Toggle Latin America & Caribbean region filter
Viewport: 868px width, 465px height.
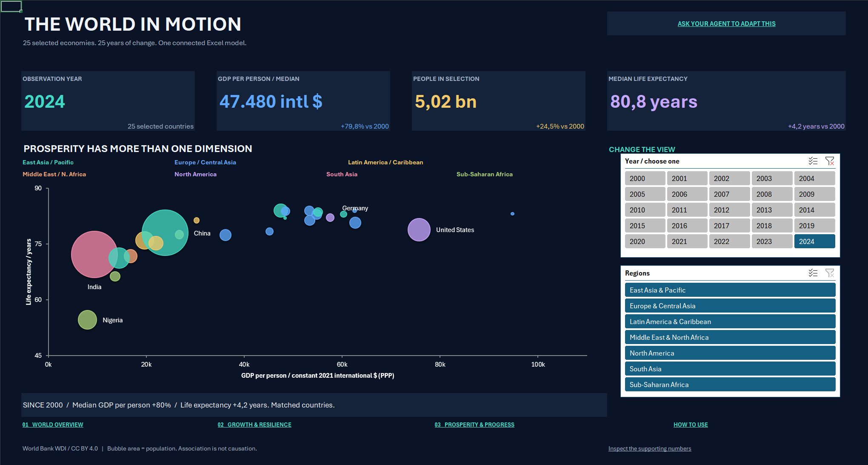tap(730, 321)
